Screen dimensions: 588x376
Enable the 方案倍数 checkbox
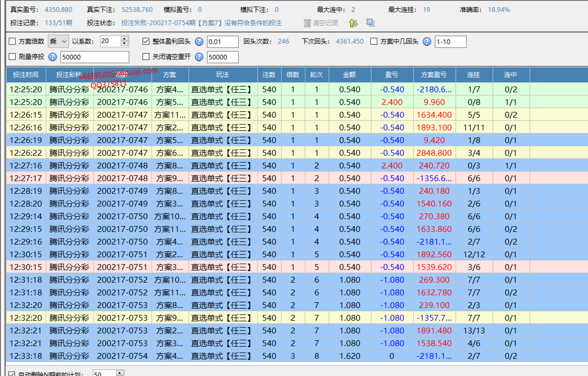pyautogui.click(x=12, y=42)
